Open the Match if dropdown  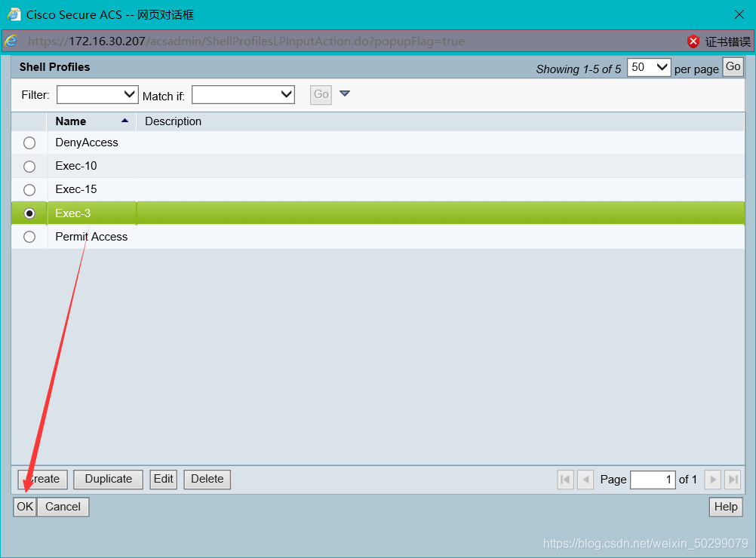243,94
